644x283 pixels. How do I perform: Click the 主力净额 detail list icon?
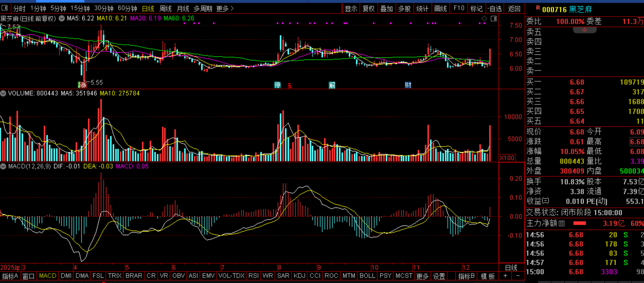click(562, 223)
